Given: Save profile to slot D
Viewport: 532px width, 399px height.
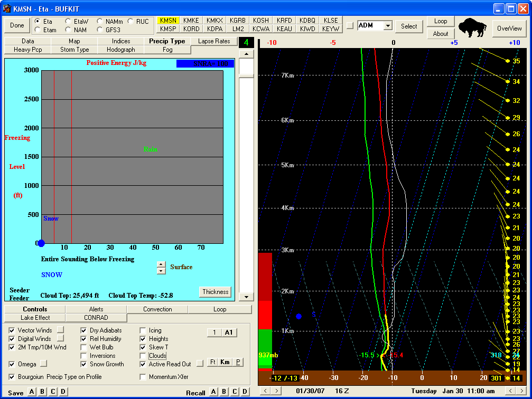Looking at the screenshot, I should coord(63,392).
